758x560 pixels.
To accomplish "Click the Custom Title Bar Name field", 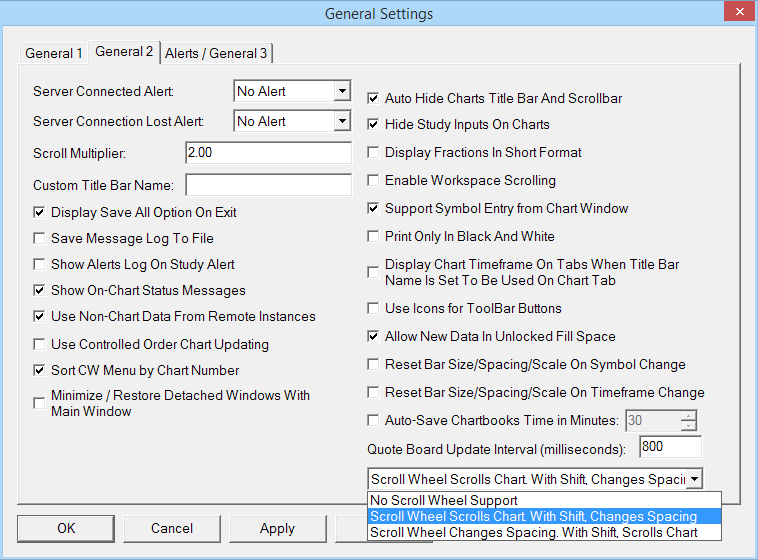I will (269, 185).
